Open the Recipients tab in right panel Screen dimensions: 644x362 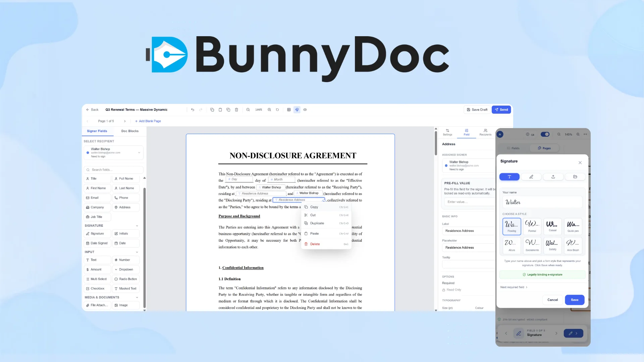point(485,132)
